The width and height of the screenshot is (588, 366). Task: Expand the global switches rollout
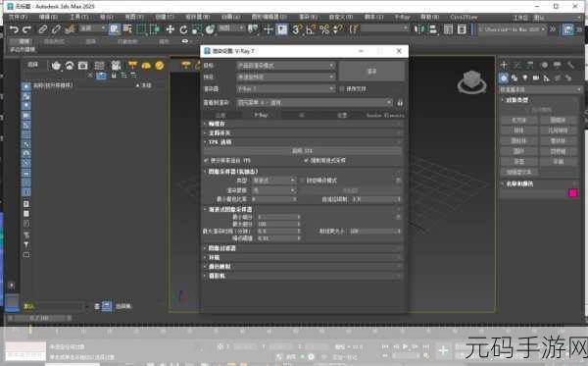[x=303, y=133]
